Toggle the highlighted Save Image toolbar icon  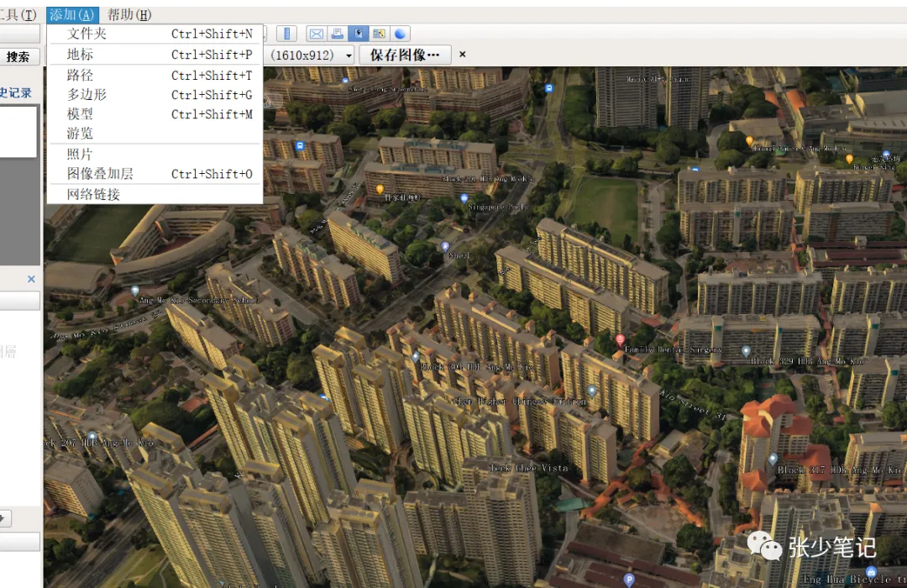(x=358, y=34)
